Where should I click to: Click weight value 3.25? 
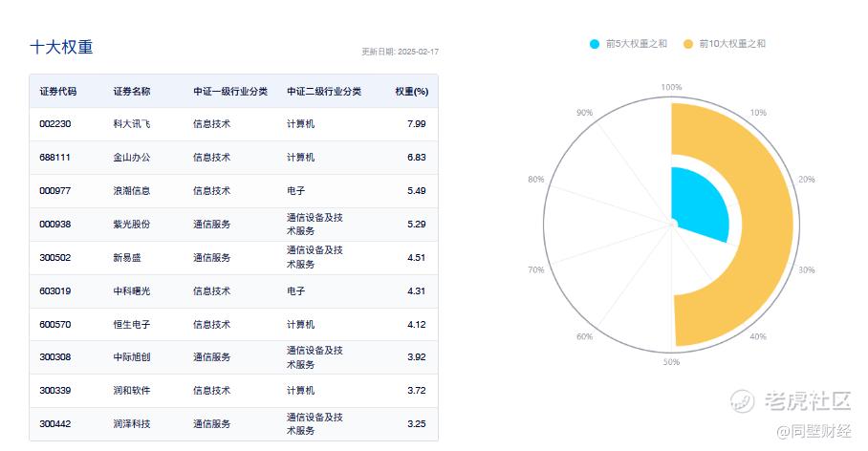tap(416, 424)
